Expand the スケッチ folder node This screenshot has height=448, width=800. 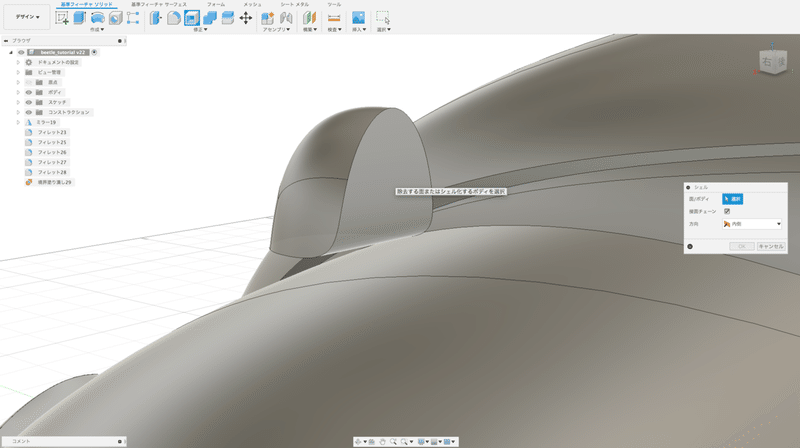(x=18, y=103)
